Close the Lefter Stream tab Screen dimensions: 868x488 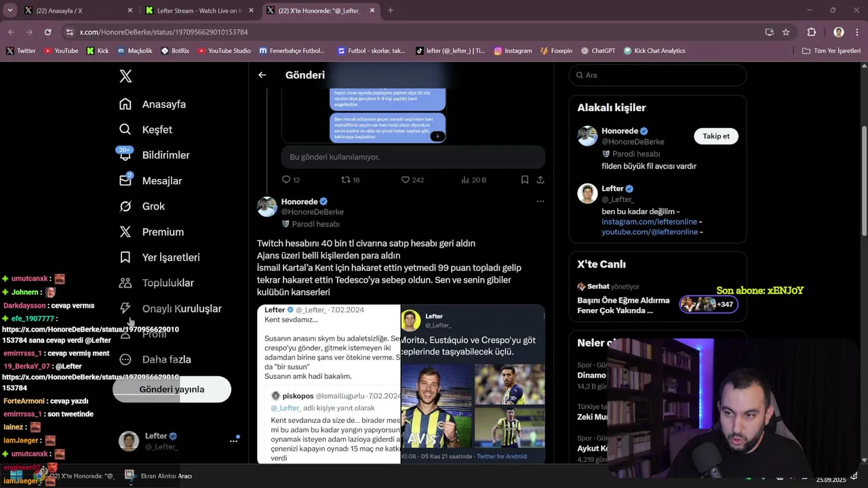tap(251, 11)
